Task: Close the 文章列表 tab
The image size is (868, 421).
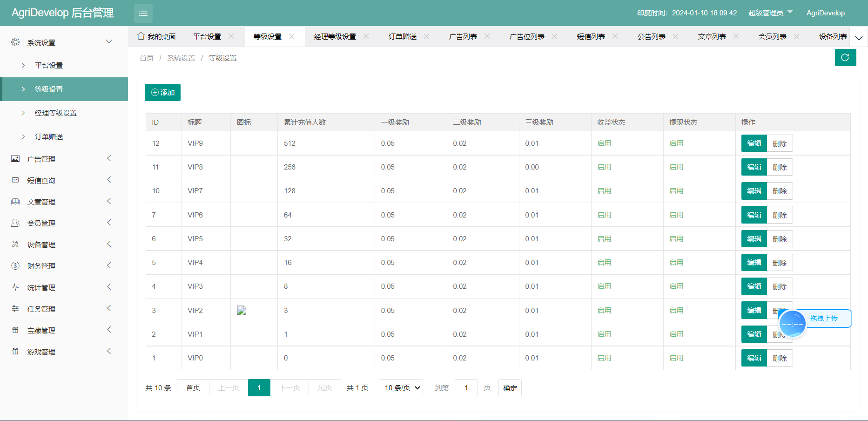Action: 736,36
